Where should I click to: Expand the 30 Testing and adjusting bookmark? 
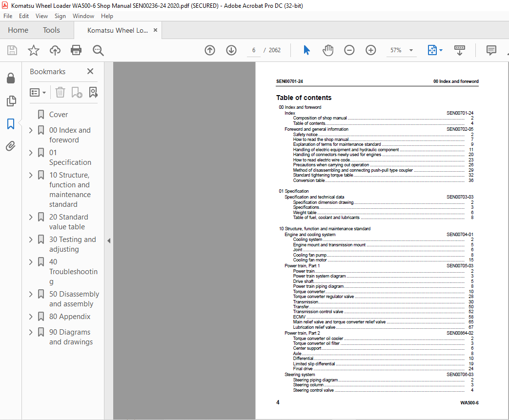[31, 240]
